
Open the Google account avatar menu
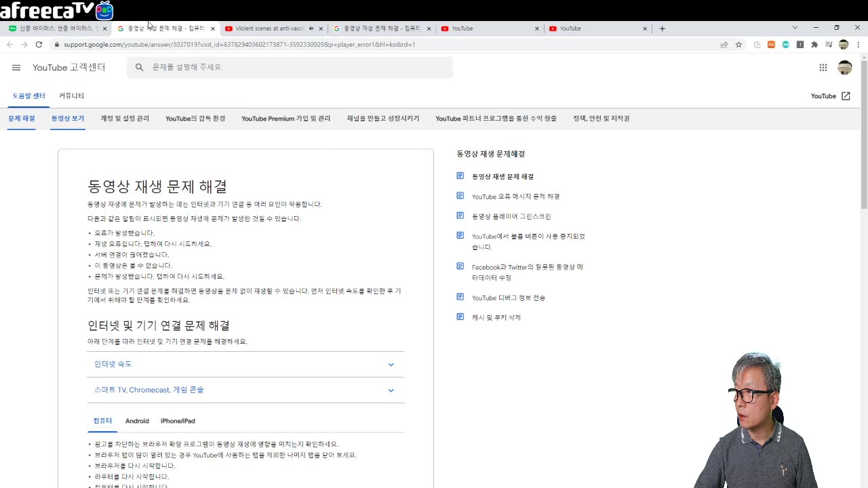845,67
